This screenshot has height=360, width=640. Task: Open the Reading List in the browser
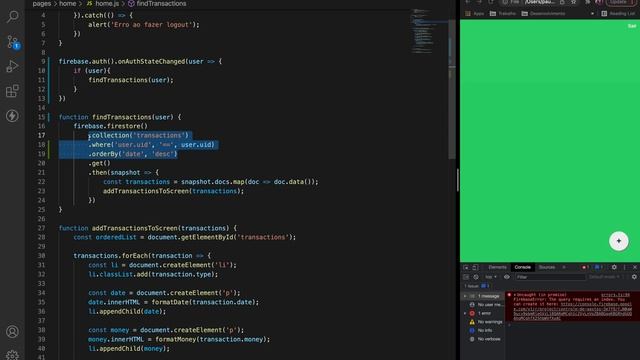pyautogui.click(x=618, y=13)
